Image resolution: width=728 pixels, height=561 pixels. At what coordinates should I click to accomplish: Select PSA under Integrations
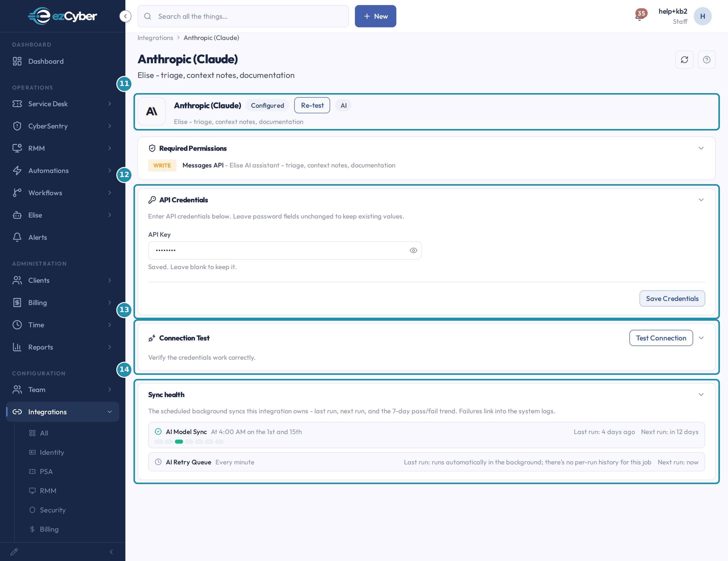[x=46, y=472]
